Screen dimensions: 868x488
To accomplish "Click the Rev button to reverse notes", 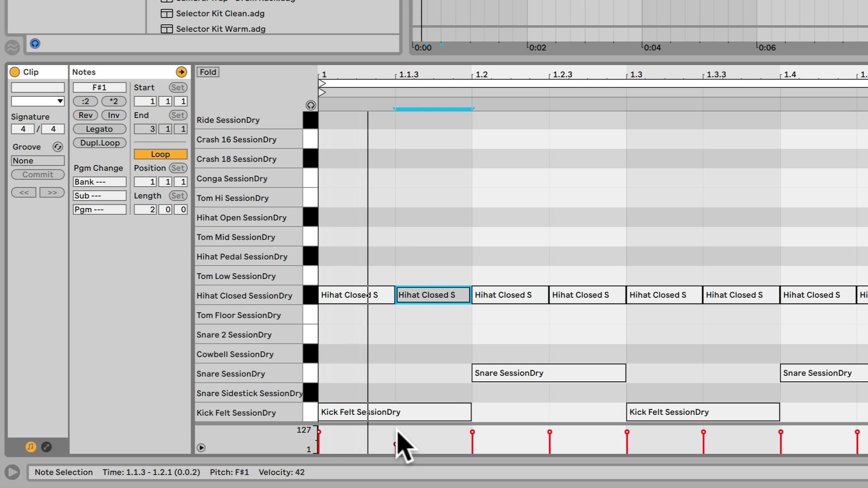I will pyautogui.click(x=85, y=115).
